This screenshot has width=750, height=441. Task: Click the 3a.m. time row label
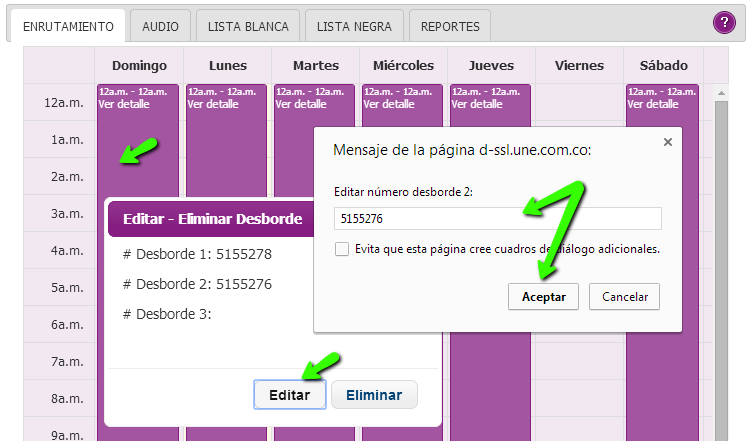tap(67, 213)
